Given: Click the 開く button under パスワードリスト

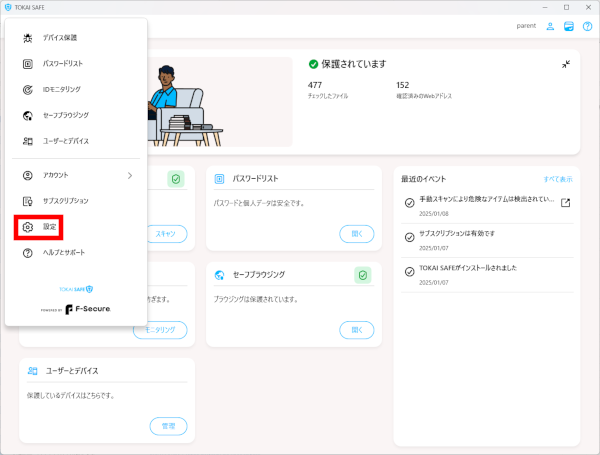Looking at the screenshot, I should (356, 234).
